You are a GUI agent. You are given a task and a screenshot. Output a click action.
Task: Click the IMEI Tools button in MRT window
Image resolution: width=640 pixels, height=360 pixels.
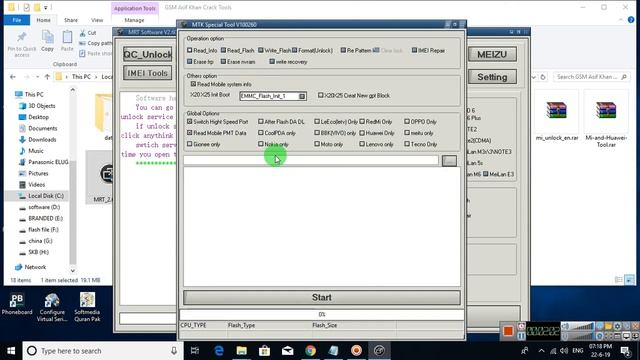pyautogui.click(x=148, y=73)
